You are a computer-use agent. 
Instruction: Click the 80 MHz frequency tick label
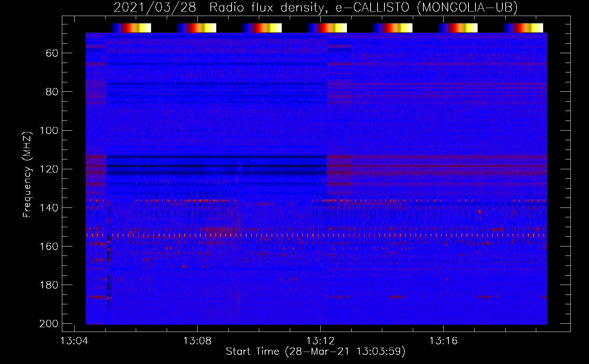(52, 92)
